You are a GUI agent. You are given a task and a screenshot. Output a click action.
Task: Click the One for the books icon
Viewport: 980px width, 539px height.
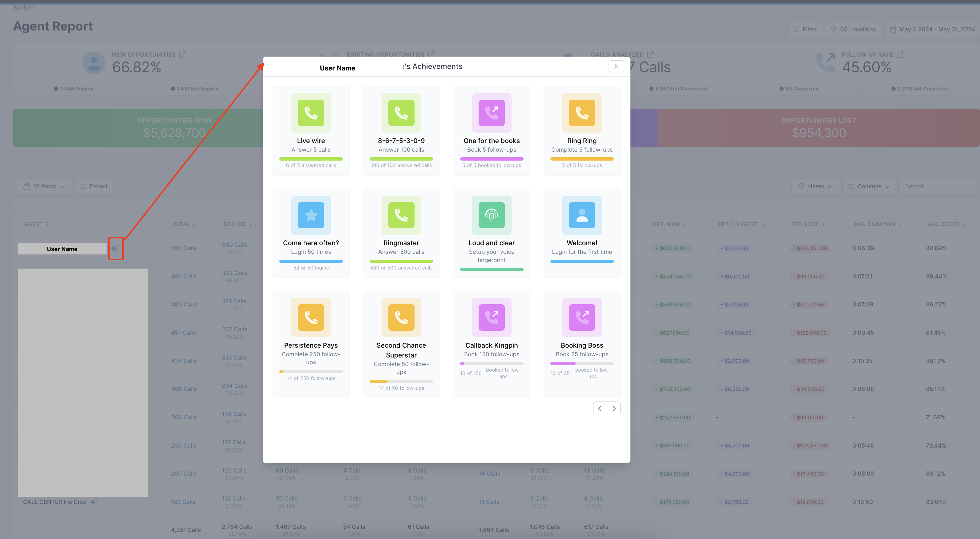point(492,113)
